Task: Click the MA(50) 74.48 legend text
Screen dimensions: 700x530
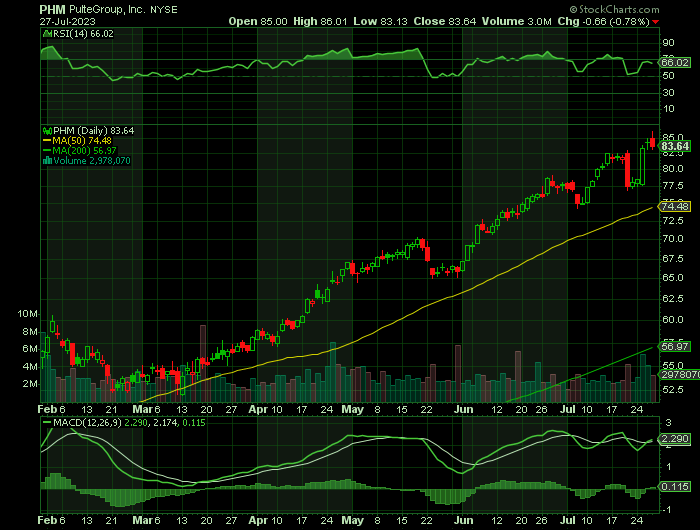Action: [82, 141]
